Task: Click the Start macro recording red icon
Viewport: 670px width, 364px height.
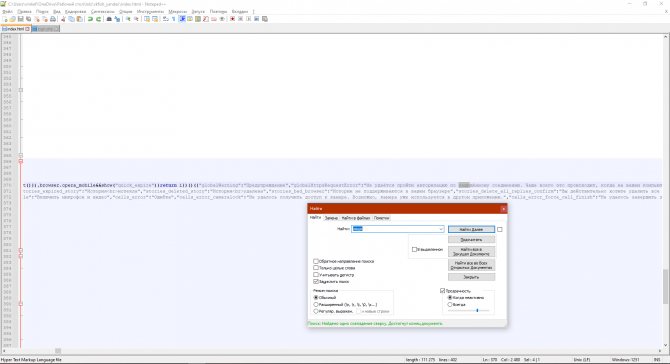Action: pos(232,19)
